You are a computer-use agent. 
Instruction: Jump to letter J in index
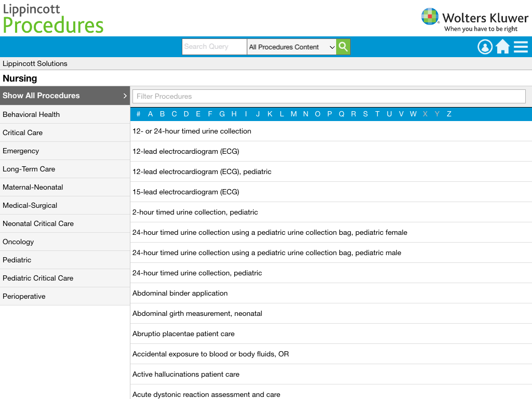point(258,114)
